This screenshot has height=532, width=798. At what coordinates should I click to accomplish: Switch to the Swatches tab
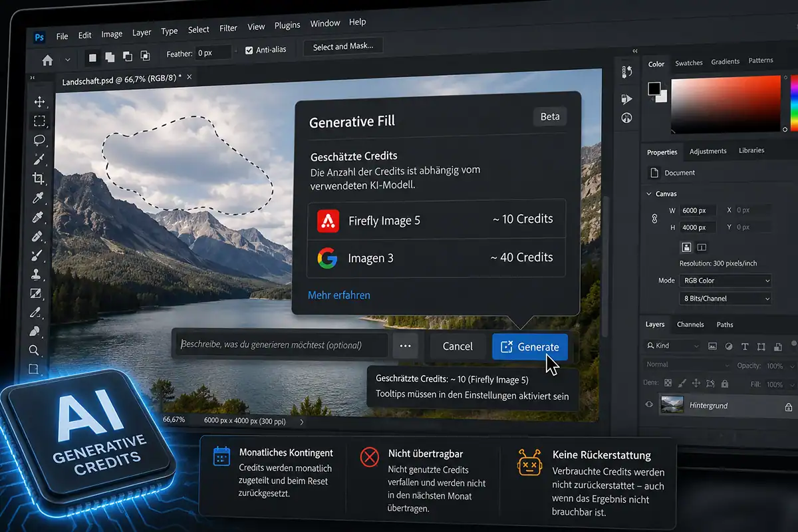pyautogui.click(x=689, y=63)
